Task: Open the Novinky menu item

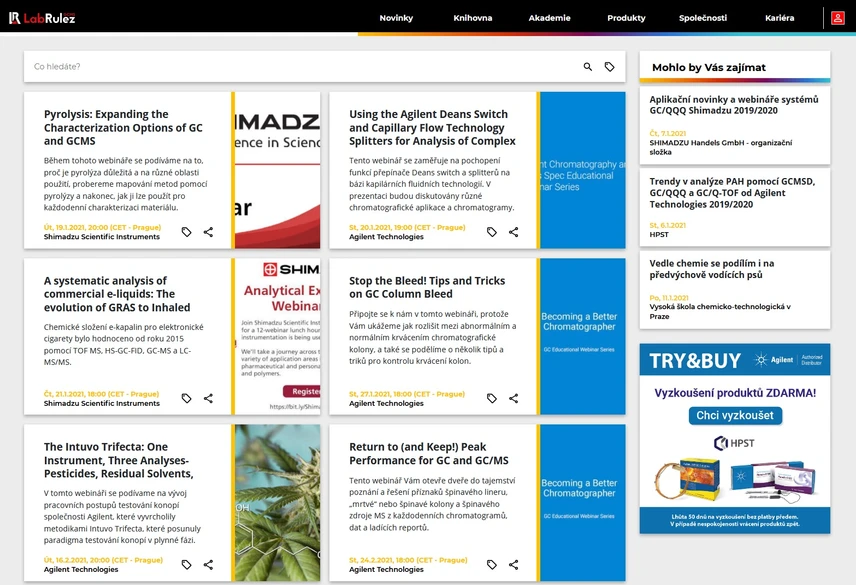Action: pos(396,18)
